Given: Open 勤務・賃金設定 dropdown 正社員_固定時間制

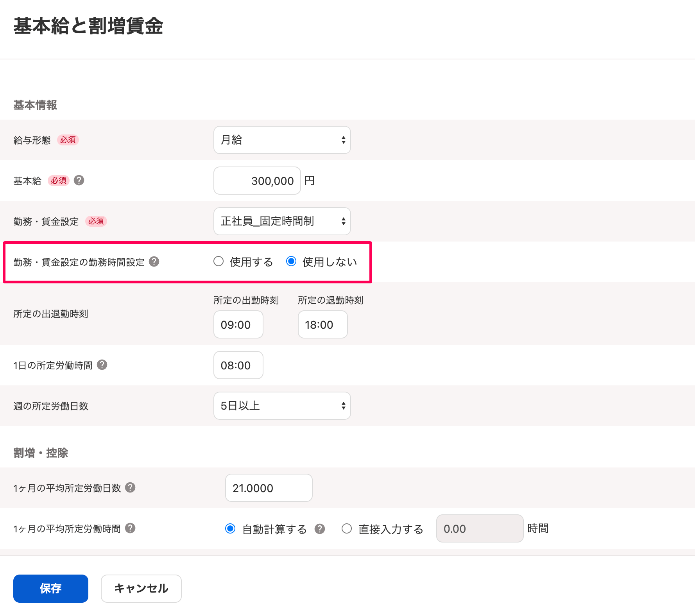Looking at the screenshot, I should (282, 221).
